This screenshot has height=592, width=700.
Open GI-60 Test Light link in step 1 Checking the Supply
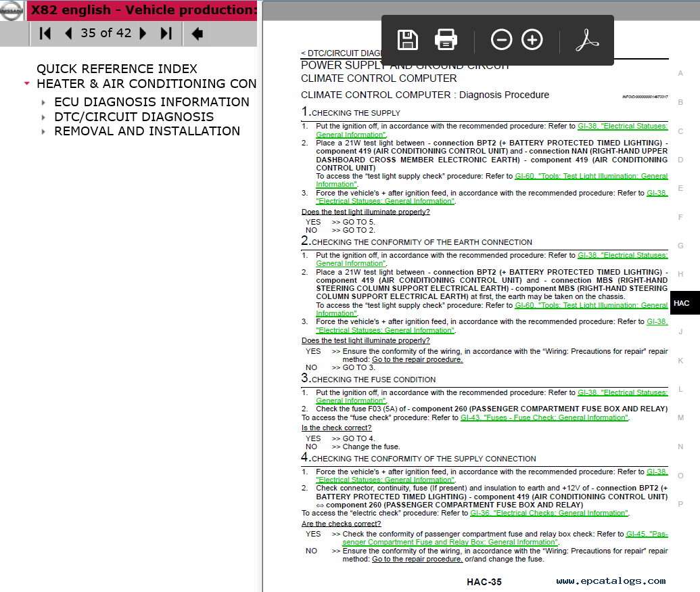pyautogui.click(x=591, y=177)
